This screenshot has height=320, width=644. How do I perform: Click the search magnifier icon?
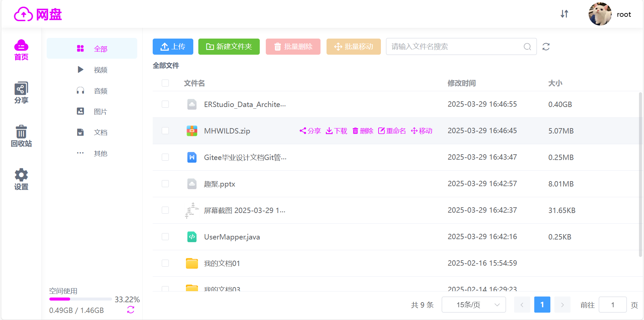pos(527,47)
